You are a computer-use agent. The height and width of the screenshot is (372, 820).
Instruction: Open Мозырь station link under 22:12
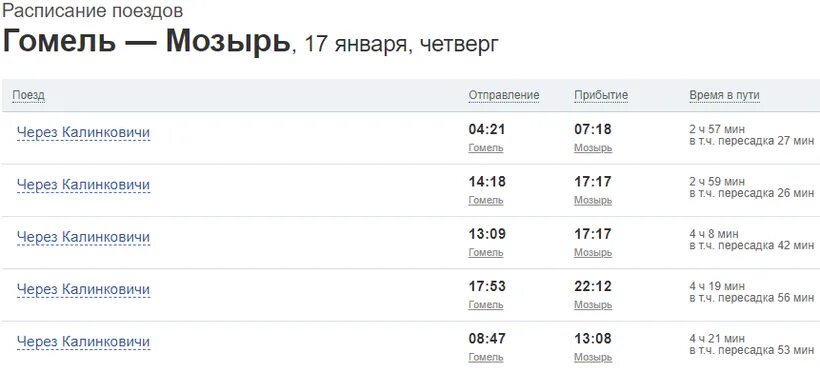(x=593, y=305)
